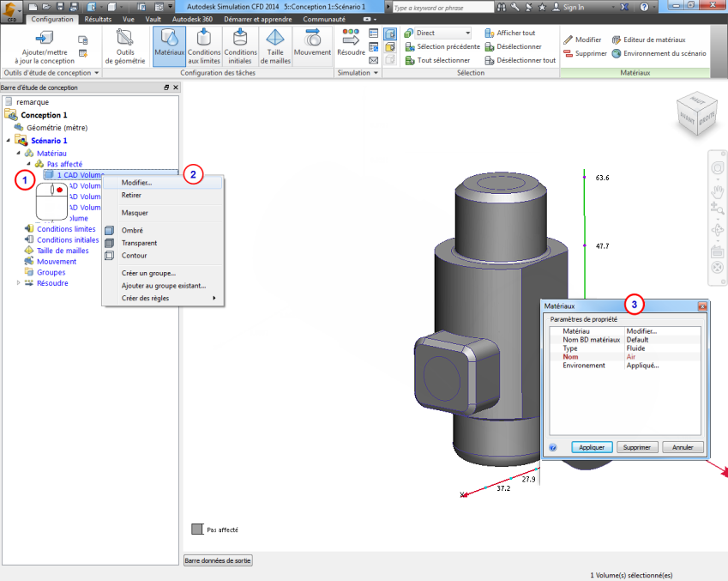Image resolution: width=728 pixels, height=581 pixels.
Task: Click Appliquer in the Matériaux dialog
Action: click(x=592, y=447)
